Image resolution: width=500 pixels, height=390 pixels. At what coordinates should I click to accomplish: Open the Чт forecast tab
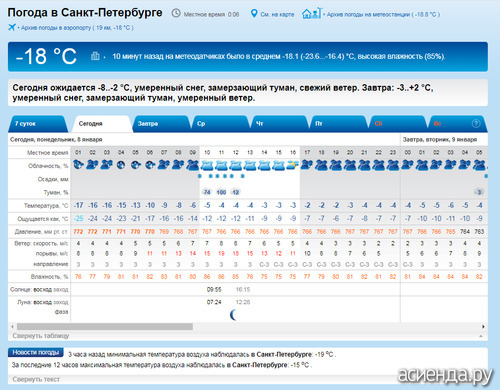click(x=260, y=124)
